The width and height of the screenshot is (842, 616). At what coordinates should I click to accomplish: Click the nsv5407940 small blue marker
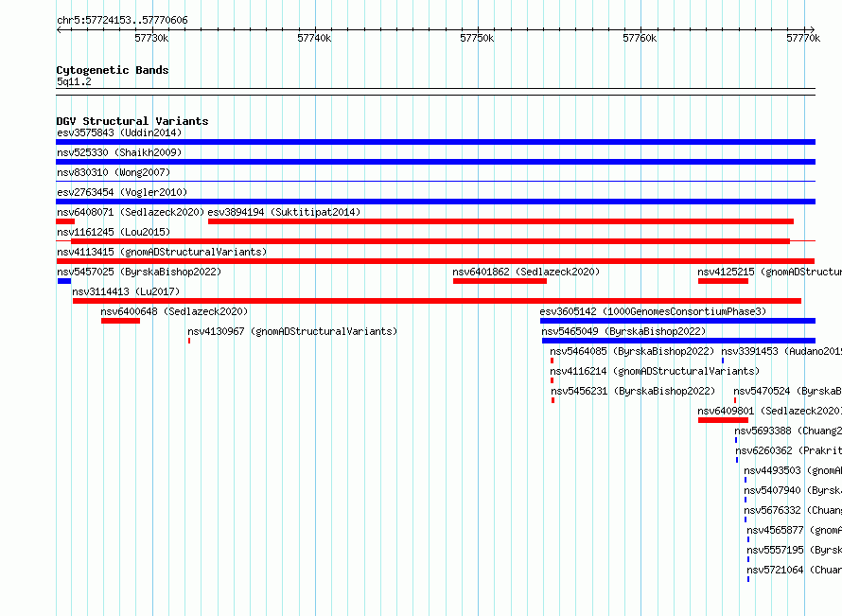pyautogui.click(x=746, y=500)
